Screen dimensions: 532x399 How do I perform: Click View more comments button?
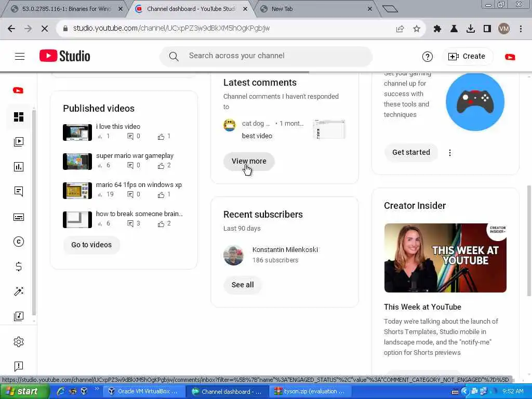pyautogui.click(x=249, y=161)
